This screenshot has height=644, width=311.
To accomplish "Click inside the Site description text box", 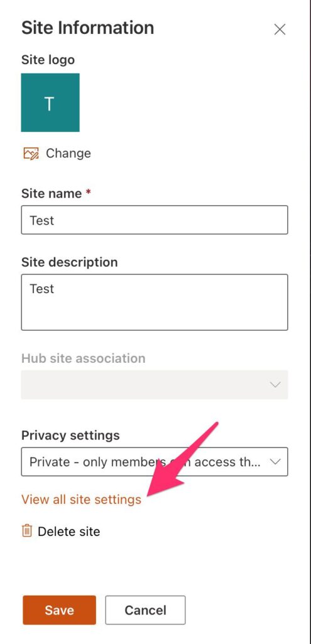I will pyautogui.click(x=155, y=303).
